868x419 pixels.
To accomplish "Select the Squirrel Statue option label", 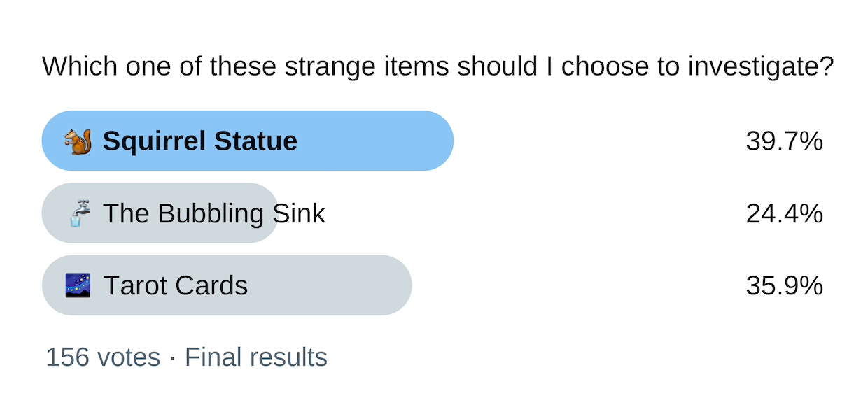I will click(x=199, y=141).
